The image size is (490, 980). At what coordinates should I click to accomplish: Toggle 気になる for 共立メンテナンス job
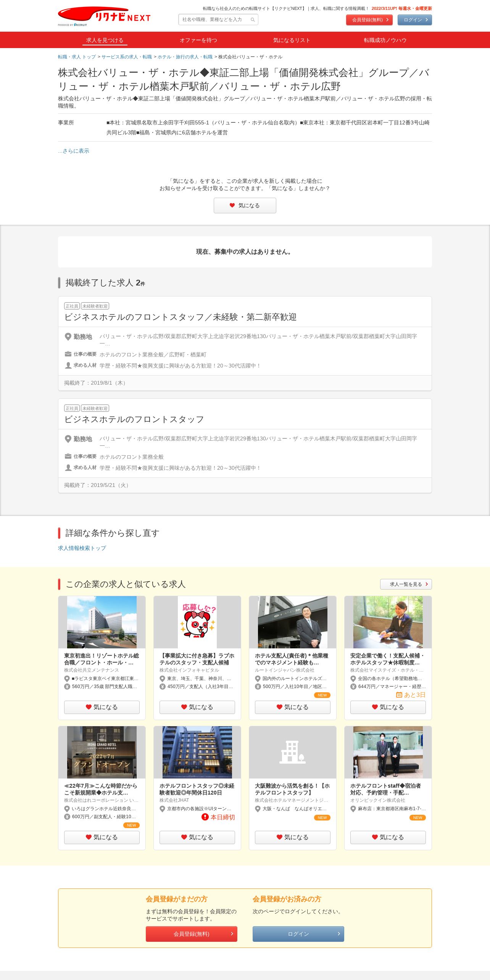click(x=102, y=707)
